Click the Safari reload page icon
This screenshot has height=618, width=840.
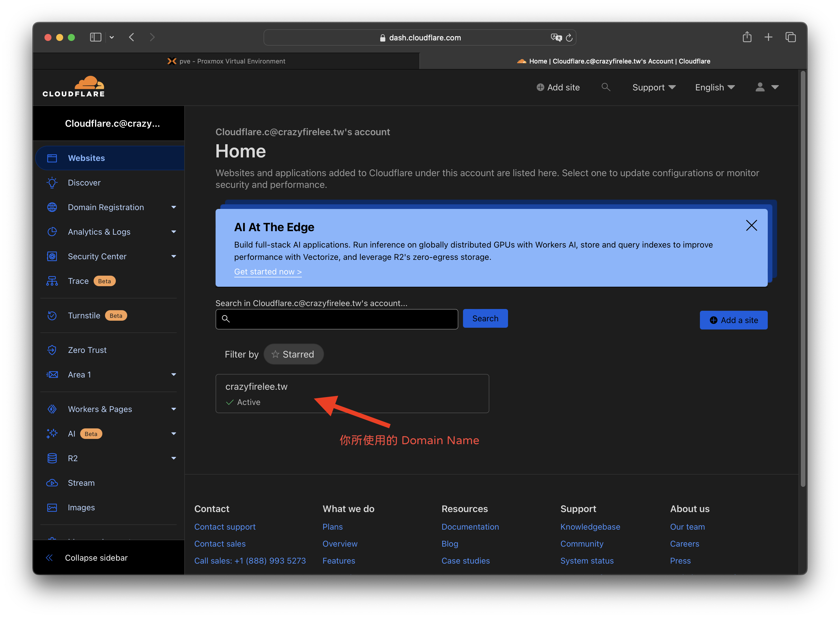569,37
